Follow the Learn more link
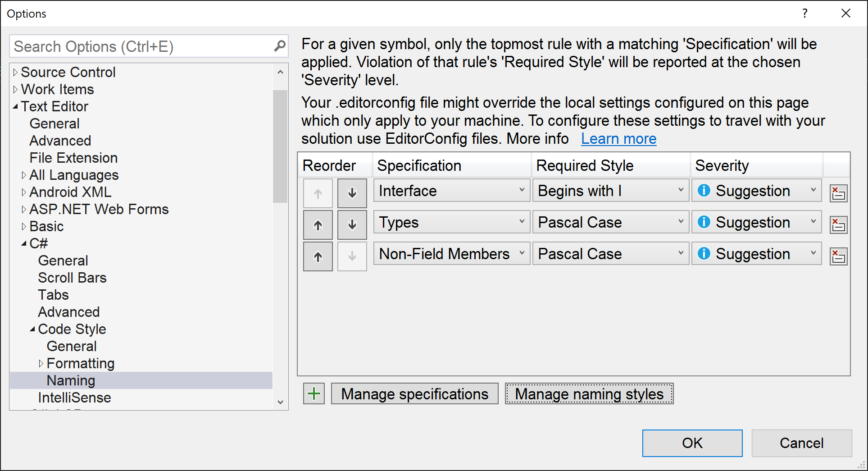This screenshot has height=471, width=868. 618,139
